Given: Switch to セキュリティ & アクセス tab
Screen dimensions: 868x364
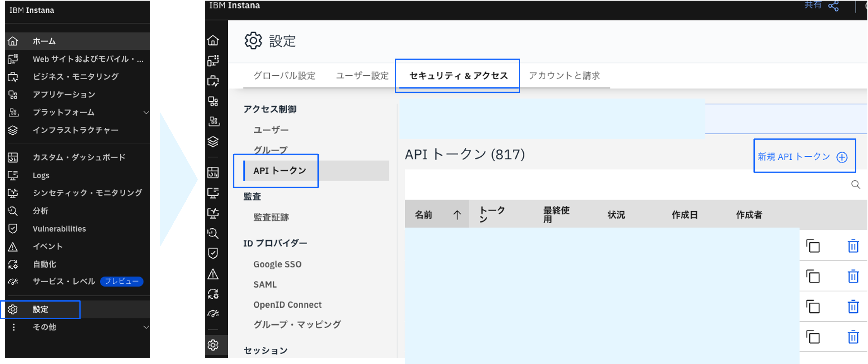Looking at the screenshot, I should 458,76.
